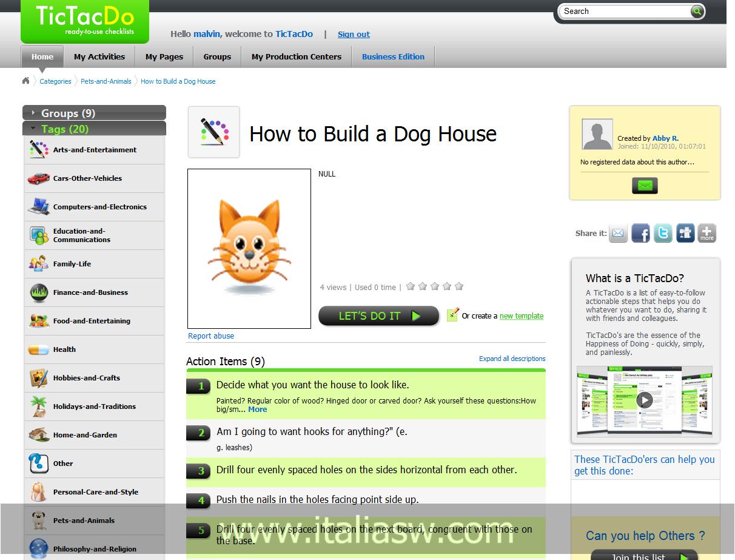
Task: Share on Twitter icon
Action: coord(663,233)
